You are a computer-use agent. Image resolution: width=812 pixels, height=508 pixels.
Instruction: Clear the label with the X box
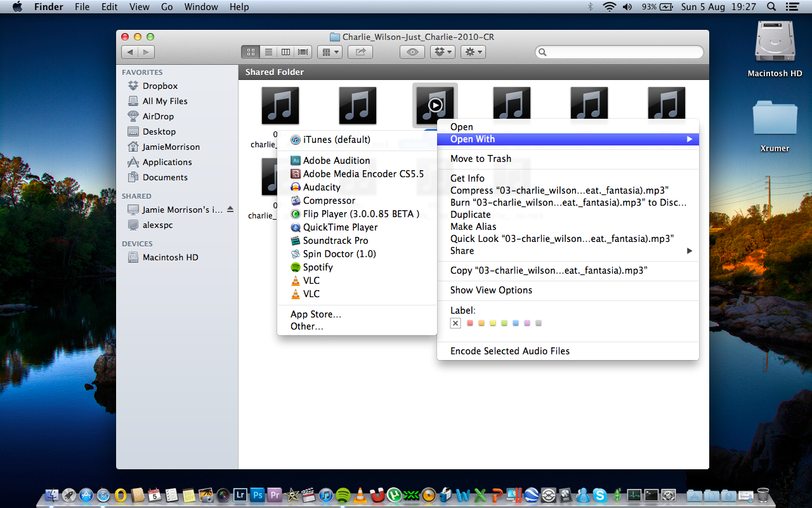[x=455, y=323]
